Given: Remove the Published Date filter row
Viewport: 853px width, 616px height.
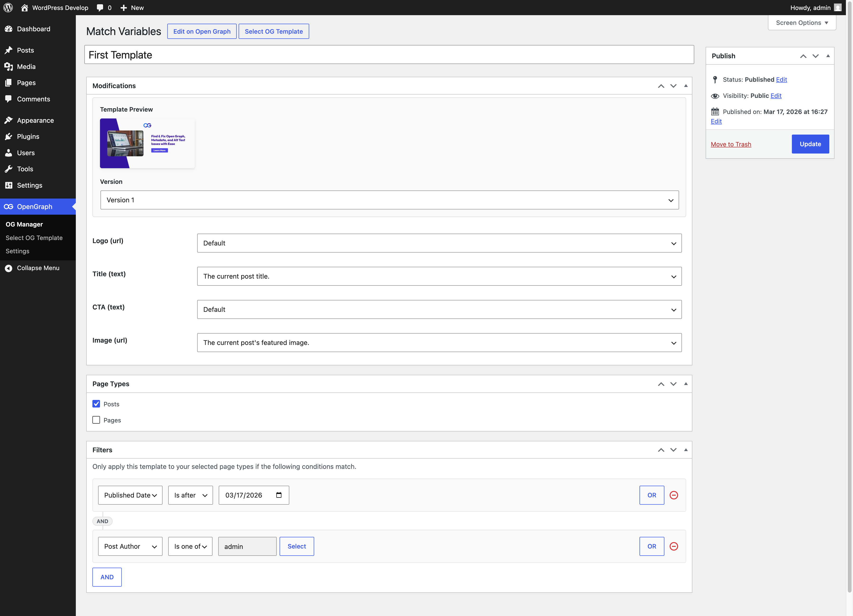Looking at the screenshot, I should [x=674, y=495].
